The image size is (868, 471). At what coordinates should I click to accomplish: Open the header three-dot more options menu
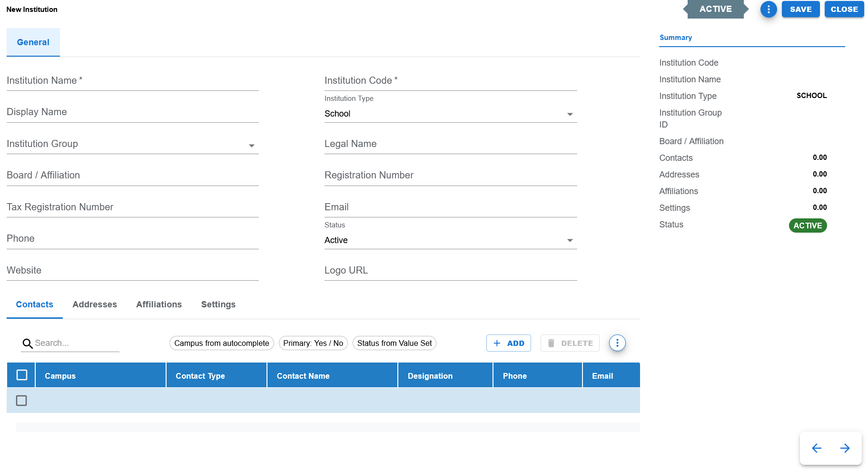(769, 10)
